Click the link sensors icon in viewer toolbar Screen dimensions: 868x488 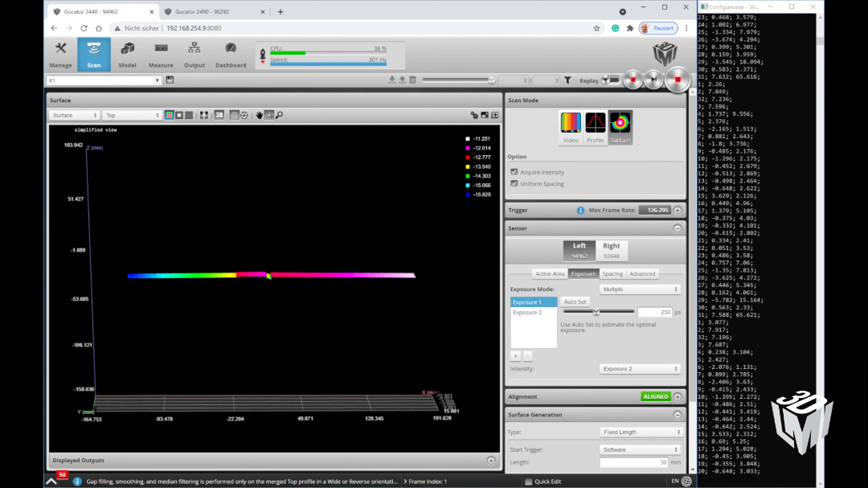point(474,115)
